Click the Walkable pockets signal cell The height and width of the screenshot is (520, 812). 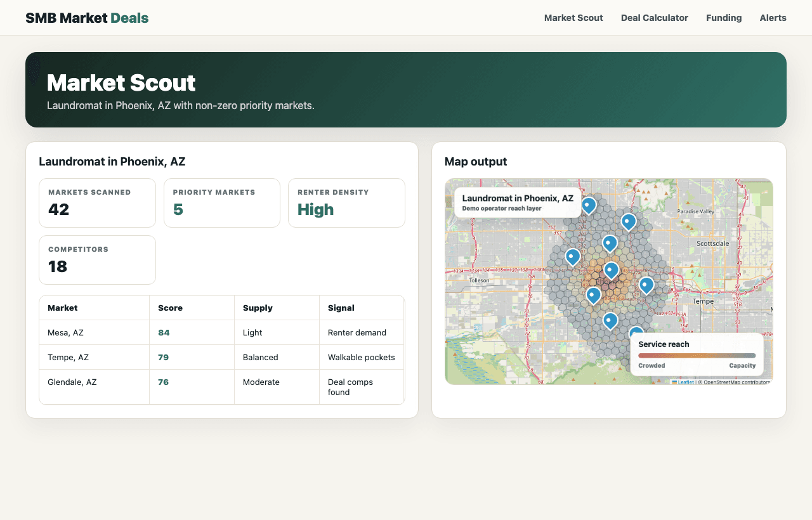point(362,357)
